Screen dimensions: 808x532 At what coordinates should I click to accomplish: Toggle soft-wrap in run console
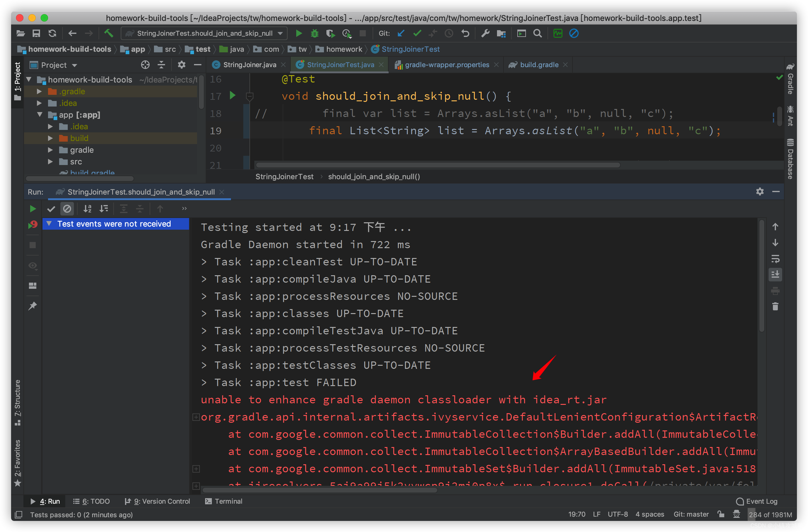click(775, 259)
